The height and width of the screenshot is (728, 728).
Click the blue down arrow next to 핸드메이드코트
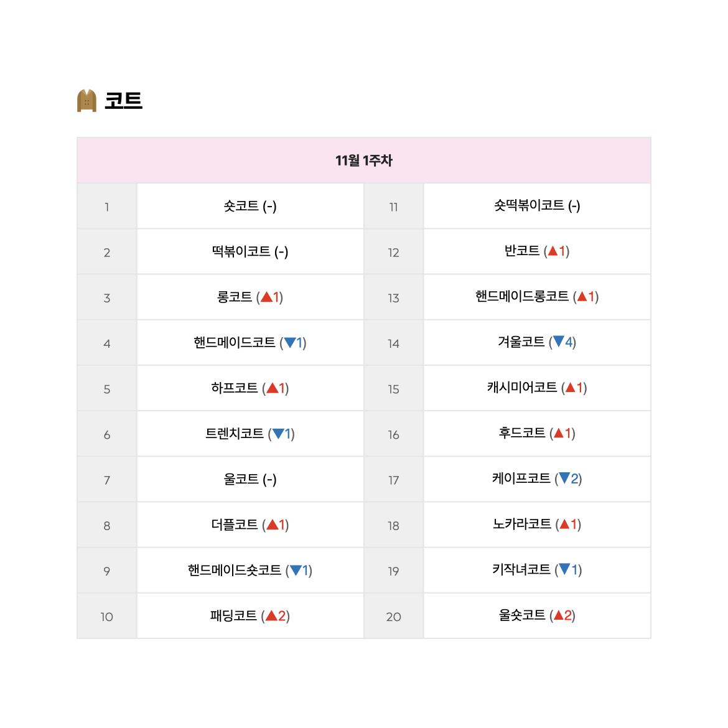coord(290,343)
